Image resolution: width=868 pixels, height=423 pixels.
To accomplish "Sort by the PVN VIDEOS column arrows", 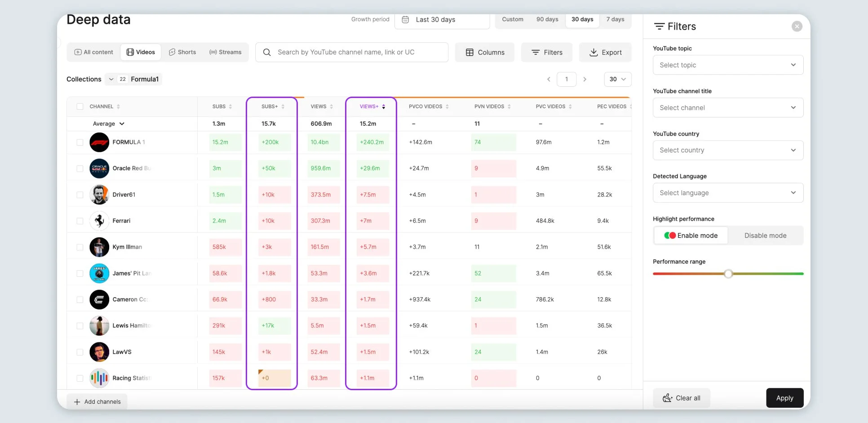I will point(509,107).
